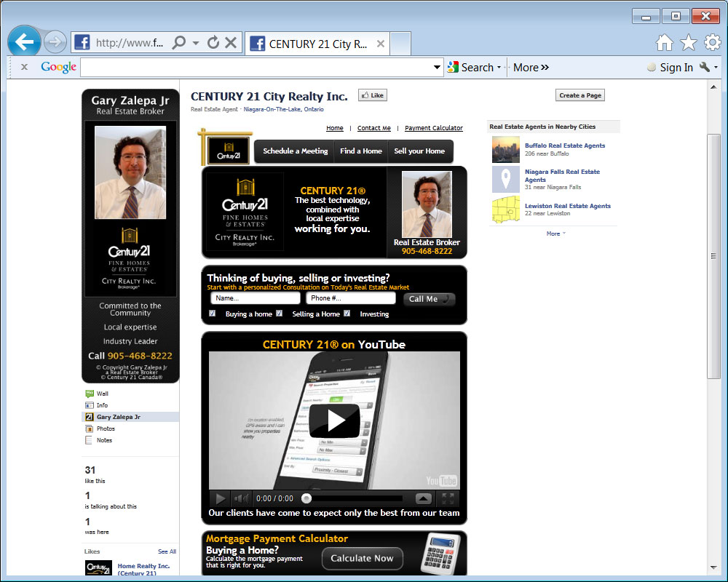Click the up-arrow menu button in video controls

(423, 498)
